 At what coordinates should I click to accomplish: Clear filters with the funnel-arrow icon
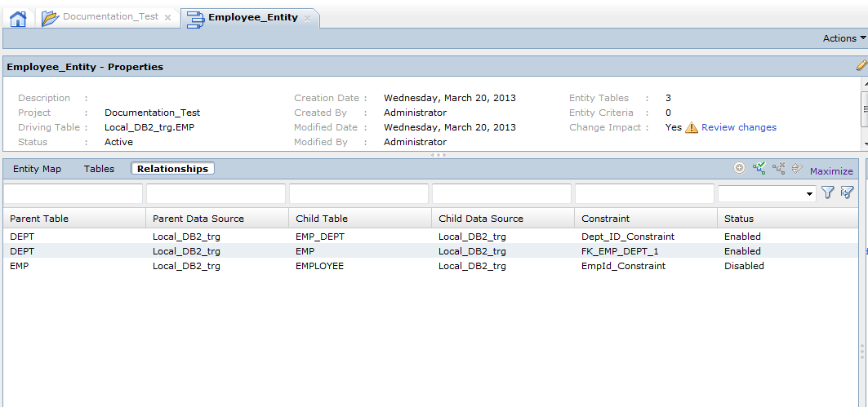pos(847,192)
